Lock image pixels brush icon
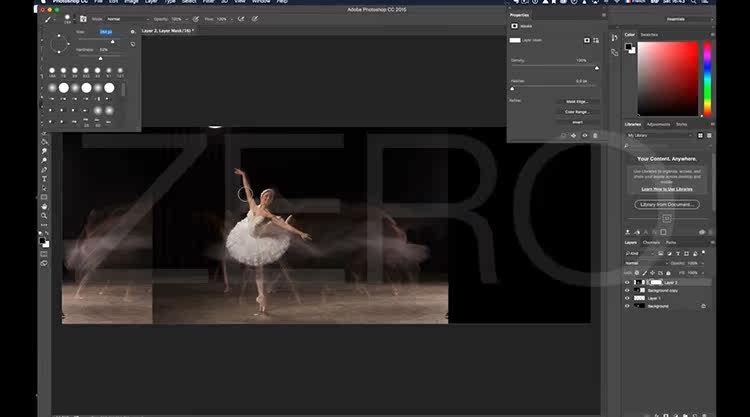Viewport: 750px width, 417px height. (644, 273)
